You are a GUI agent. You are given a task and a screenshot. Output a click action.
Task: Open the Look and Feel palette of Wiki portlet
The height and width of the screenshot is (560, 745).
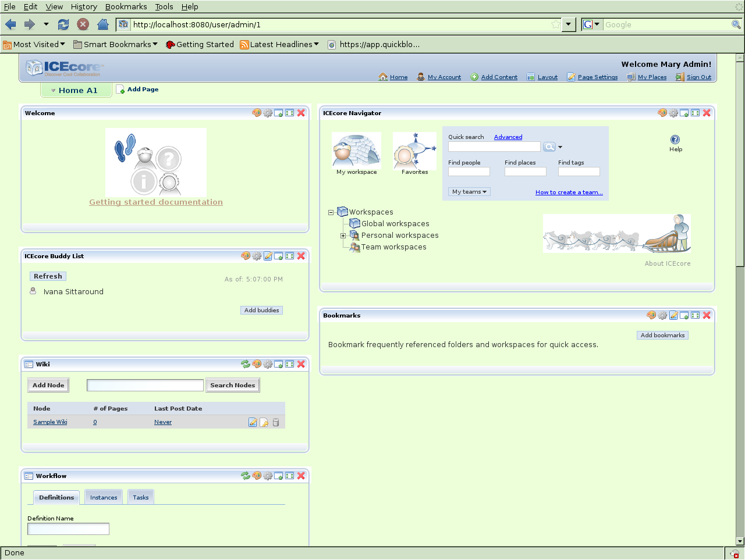[257, 364]
